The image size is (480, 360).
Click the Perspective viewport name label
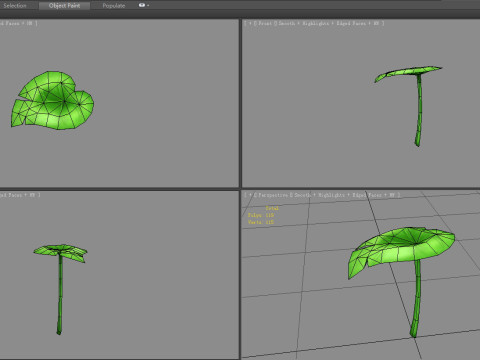(272, 195)
